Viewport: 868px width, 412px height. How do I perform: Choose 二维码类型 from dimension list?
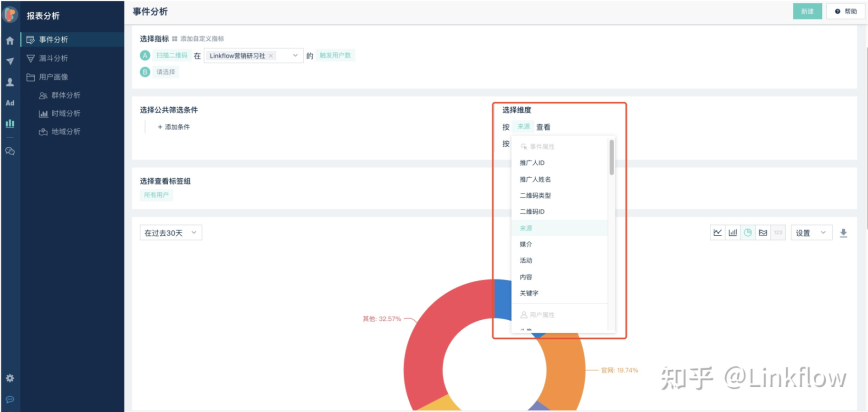tap(559, 195)
